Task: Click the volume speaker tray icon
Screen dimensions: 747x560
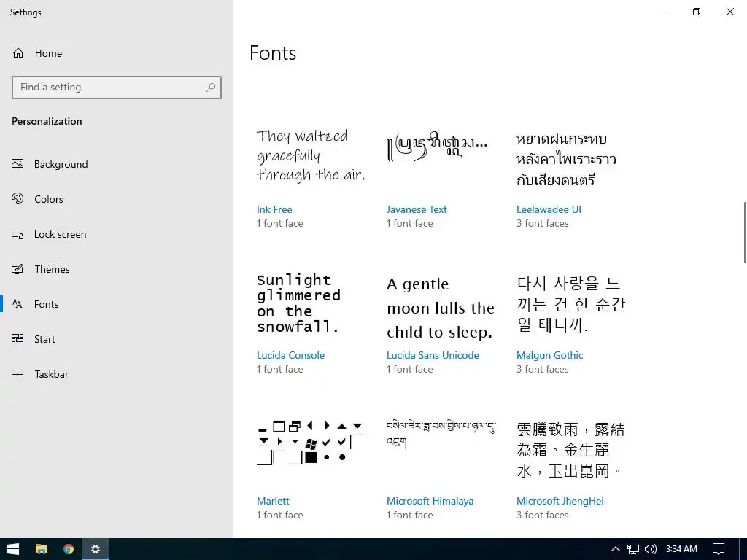Action: click(x=650, y=549)
